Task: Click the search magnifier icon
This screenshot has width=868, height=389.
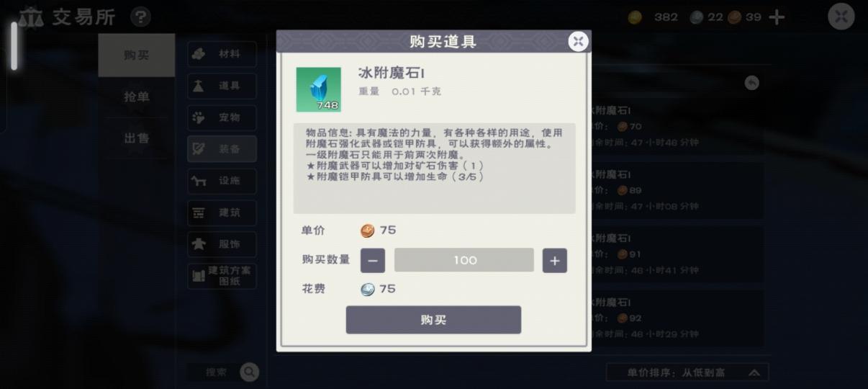Action: tap(250, 372)
